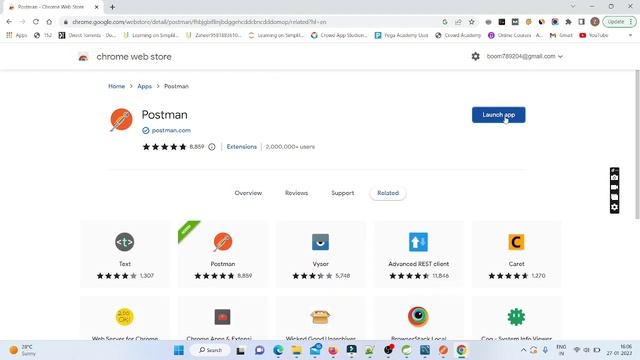Click the large Postman app logo

[121, 120]
